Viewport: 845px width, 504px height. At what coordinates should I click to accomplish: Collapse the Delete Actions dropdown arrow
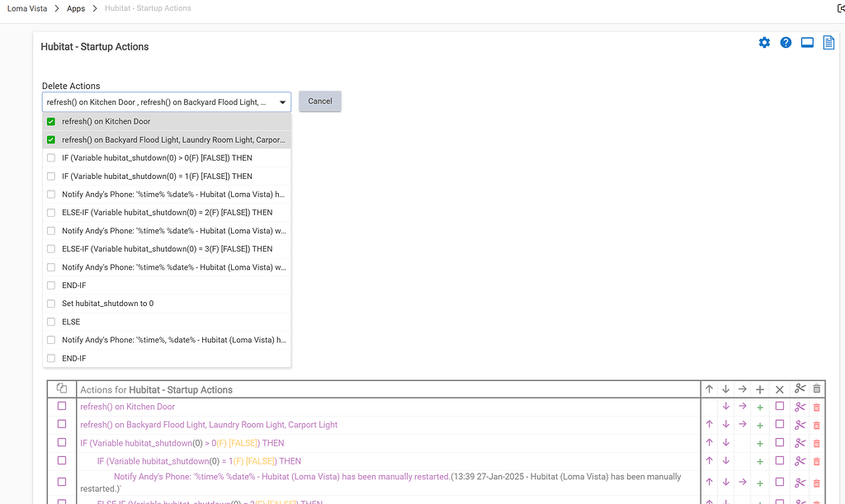pos(283,102)
